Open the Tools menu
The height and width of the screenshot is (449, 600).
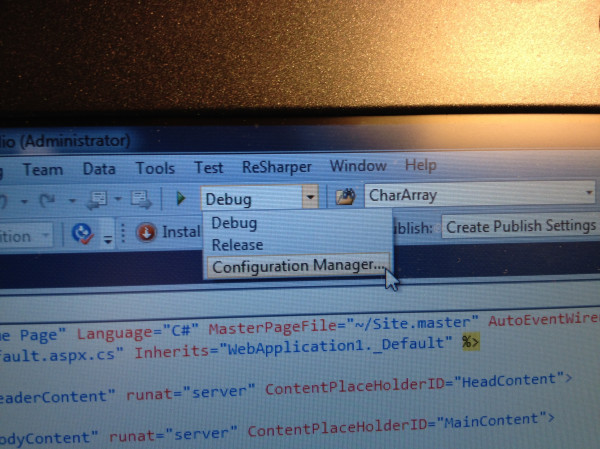point(155,168)
